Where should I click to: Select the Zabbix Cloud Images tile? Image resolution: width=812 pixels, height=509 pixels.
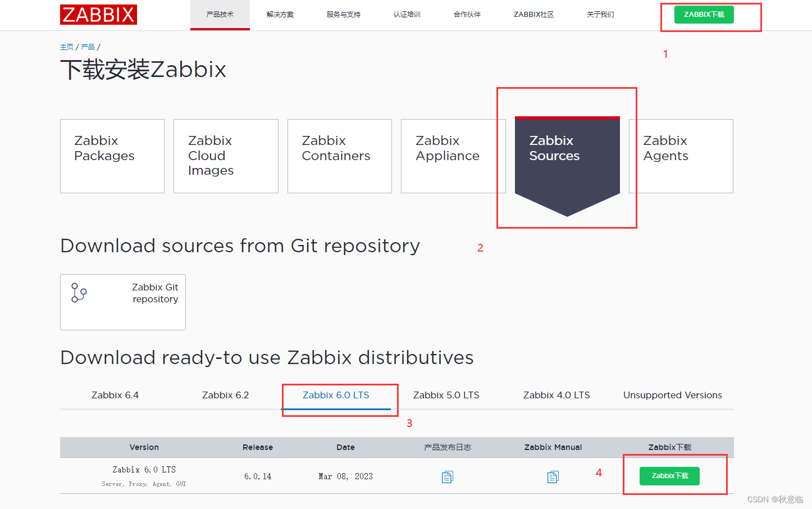click(226, 156)
